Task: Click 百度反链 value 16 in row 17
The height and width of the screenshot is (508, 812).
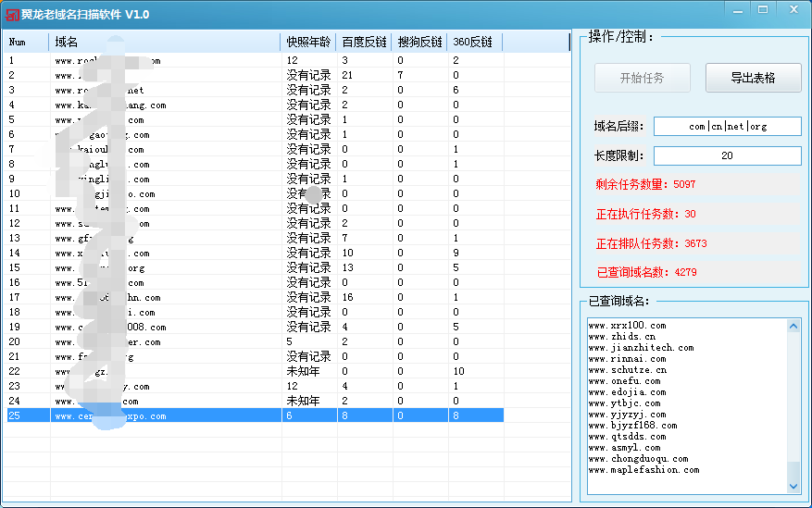Action: coord(347,297)
